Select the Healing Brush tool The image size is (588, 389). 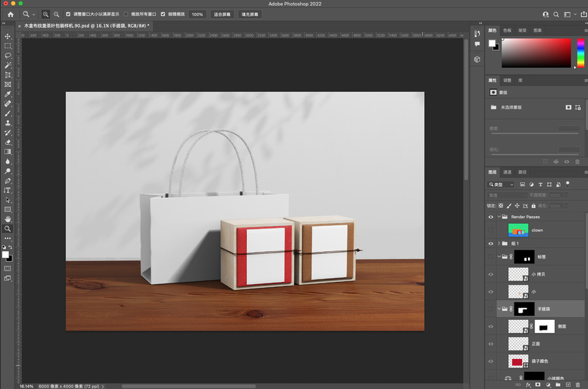point(7,104)
